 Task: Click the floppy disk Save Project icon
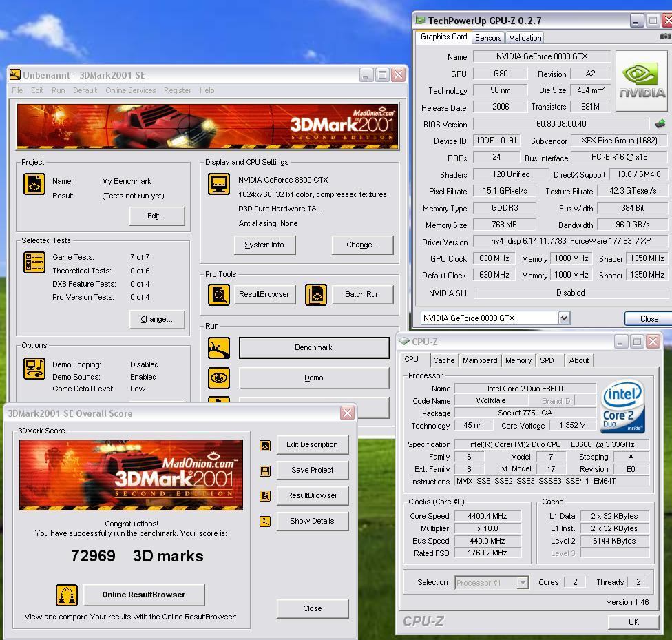tap(265, 471)
